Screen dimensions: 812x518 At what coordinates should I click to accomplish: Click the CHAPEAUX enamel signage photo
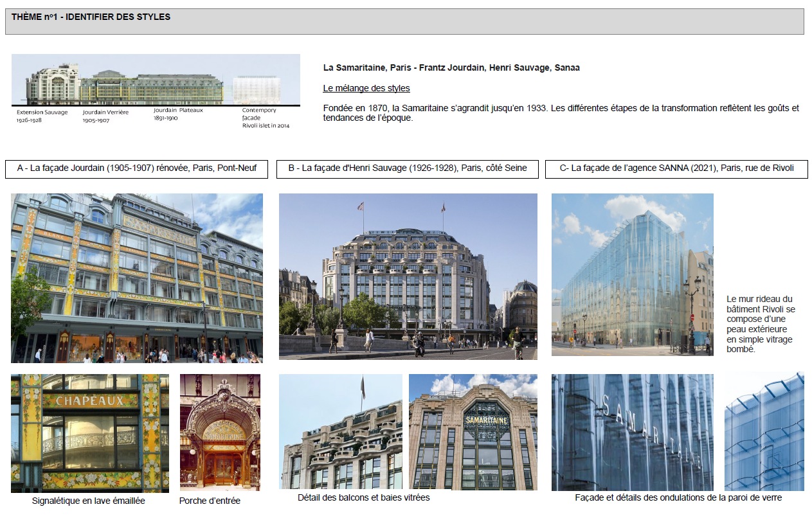(x=90, y=433)
